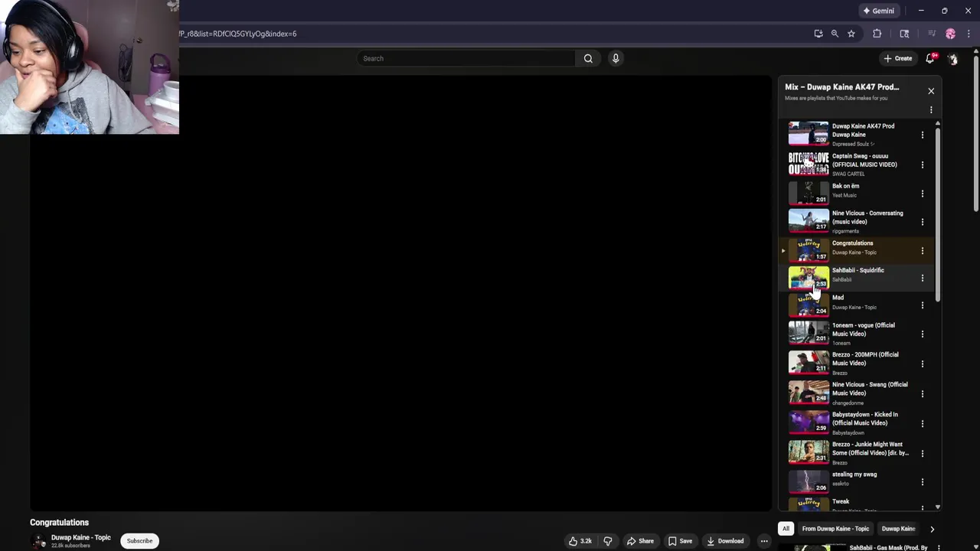The width and height of the screenshot is (980, 551).
Task: Open options for Mad playlist item
Action: 923,305
